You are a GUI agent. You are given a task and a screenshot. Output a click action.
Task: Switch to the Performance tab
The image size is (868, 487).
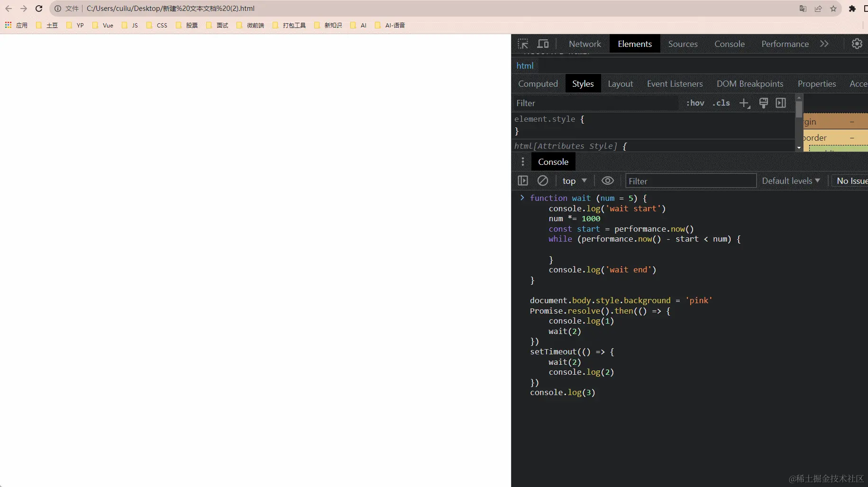[785, 44]
